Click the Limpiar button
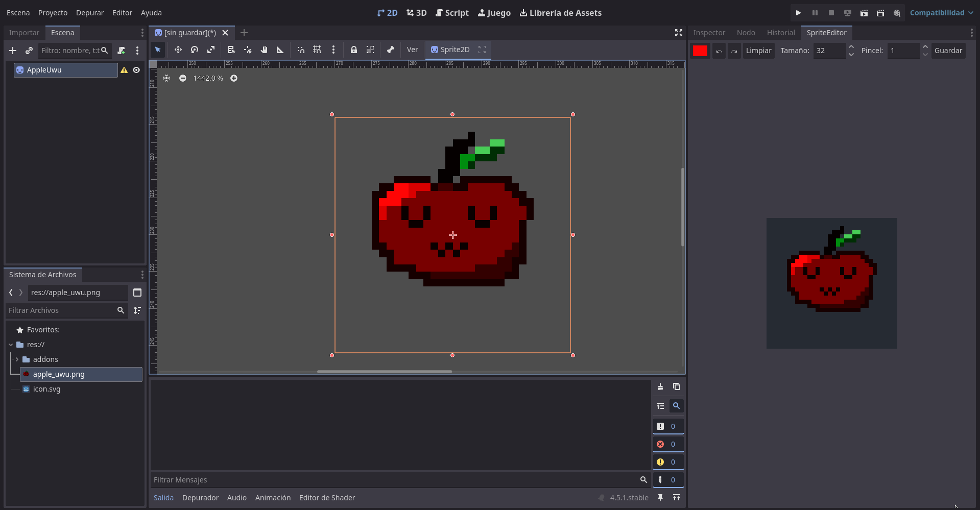The width and height of the screenshot is (980, 510). (758, 51)
